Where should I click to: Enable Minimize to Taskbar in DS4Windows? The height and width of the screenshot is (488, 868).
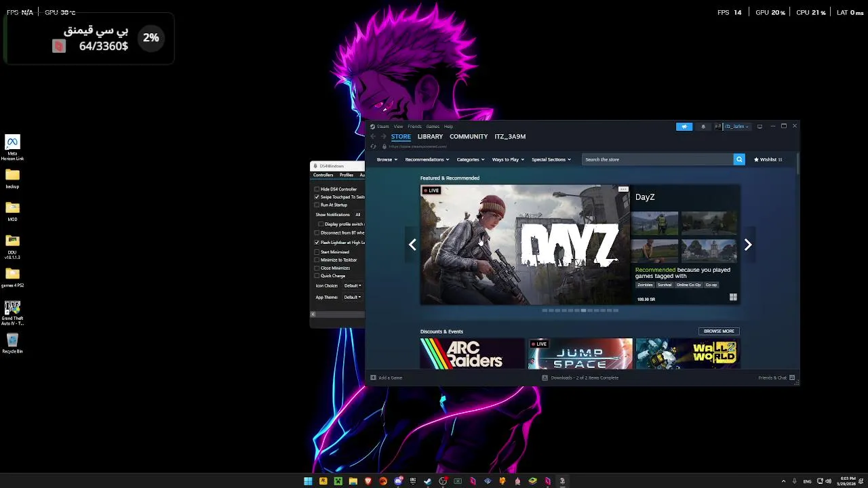pos(317,260)
